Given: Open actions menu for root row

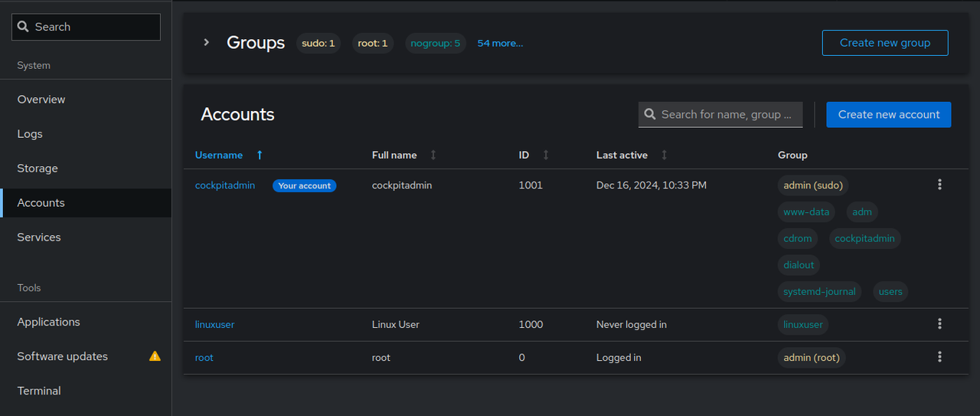Looking at the screenshot, I should 939,357.
